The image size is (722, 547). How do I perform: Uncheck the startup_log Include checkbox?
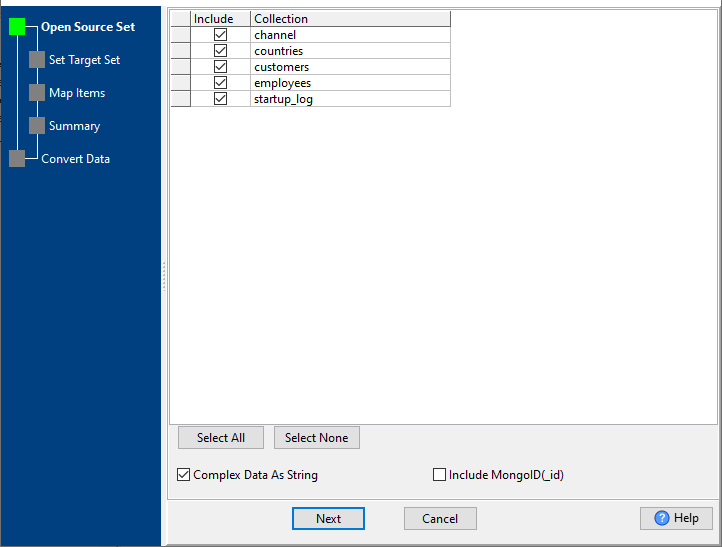[x=221, y=99]
